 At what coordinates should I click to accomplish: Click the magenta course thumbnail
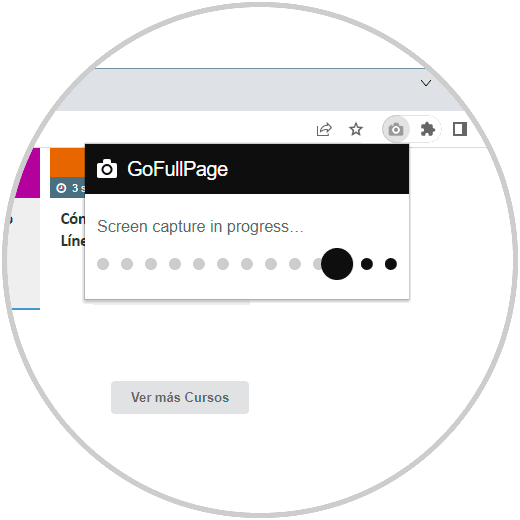point(28,173)
